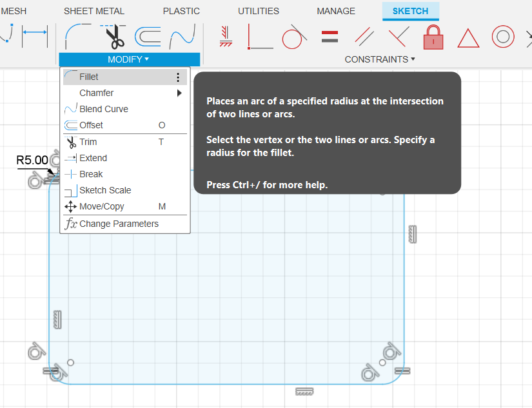The width and height of the screenshot is (532, 408).
Task: Open Fillet's three-dot options
Action: pyautogui.click(x=178, y=77)
